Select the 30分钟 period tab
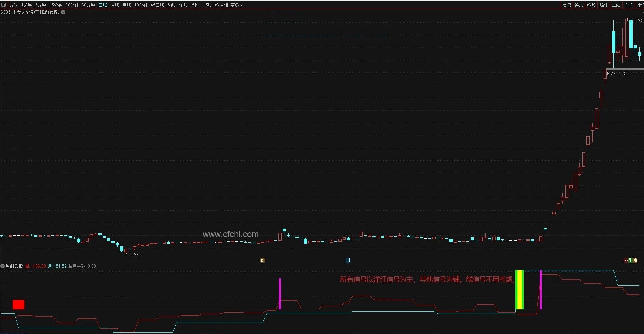This screenshot has width=644, height=334. 72,5
